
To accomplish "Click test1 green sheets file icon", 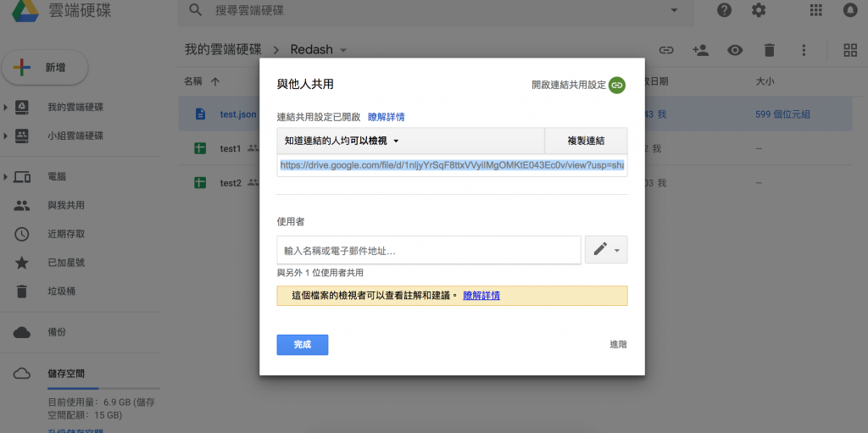I will pyautogui.click(x=200, y=148).
